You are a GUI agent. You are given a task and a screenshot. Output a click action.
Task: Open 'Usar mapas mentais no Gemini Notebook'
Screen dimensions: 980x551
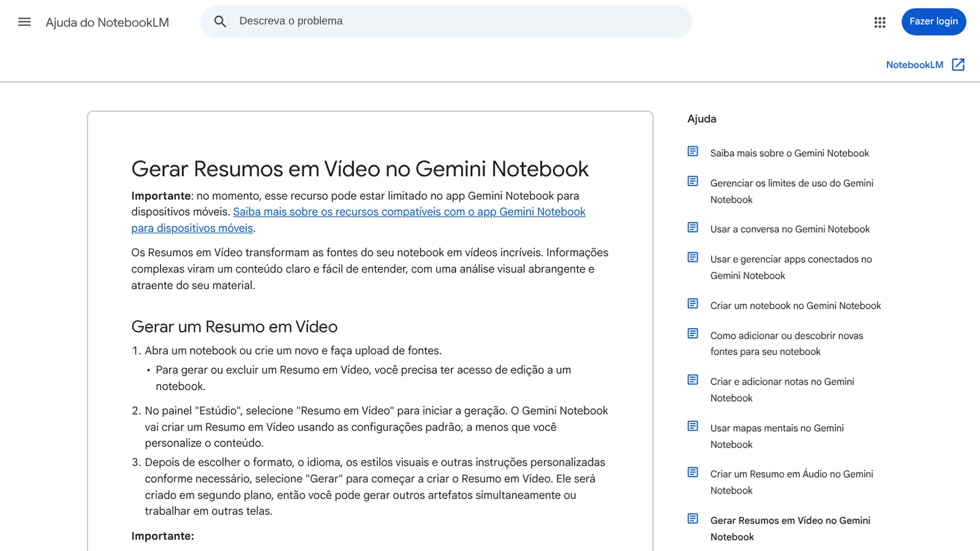click(x=777, y=436)
